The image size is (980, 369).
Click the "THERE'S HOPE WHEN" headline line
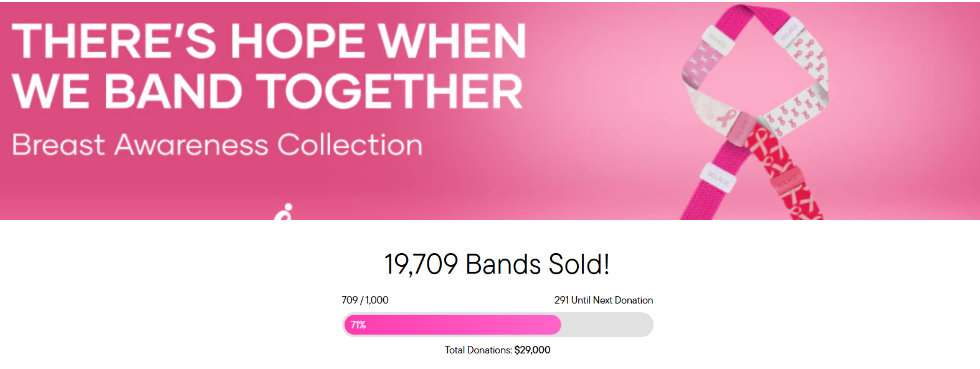tap(269, 41)
